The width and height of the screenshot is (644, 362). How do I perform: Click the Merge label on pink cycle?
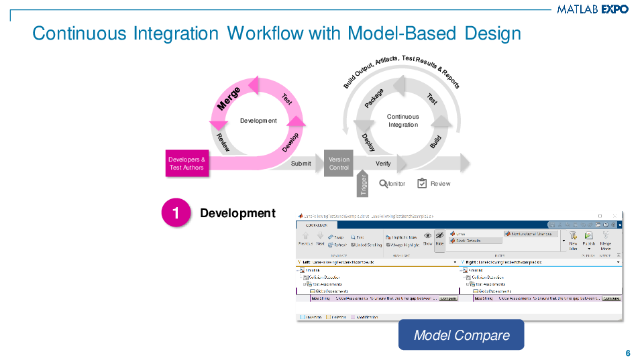[x=228, y=99]
